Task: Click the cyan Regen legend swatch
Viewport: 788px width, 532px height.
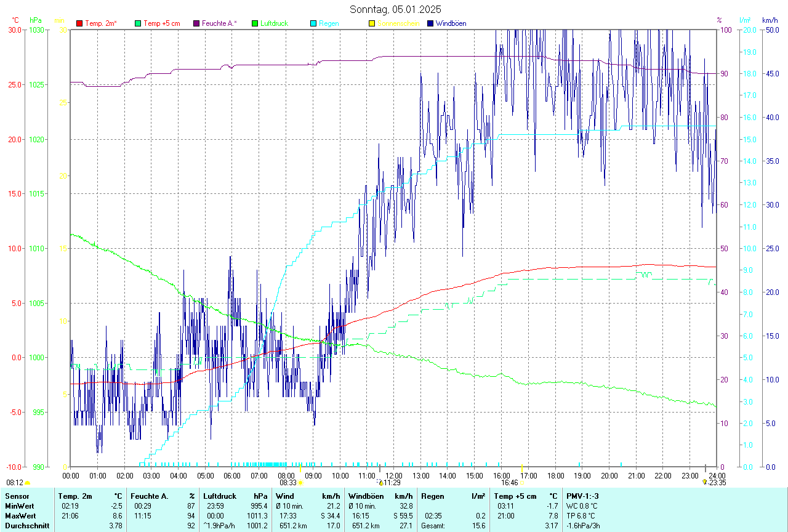Action: tap(313, 23)
